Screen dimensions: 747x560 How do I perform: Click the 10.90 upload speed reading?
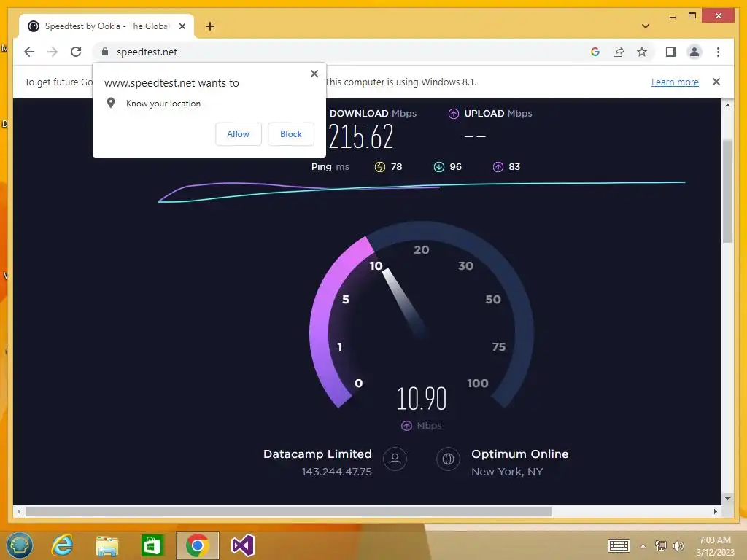tap(422, 399)
